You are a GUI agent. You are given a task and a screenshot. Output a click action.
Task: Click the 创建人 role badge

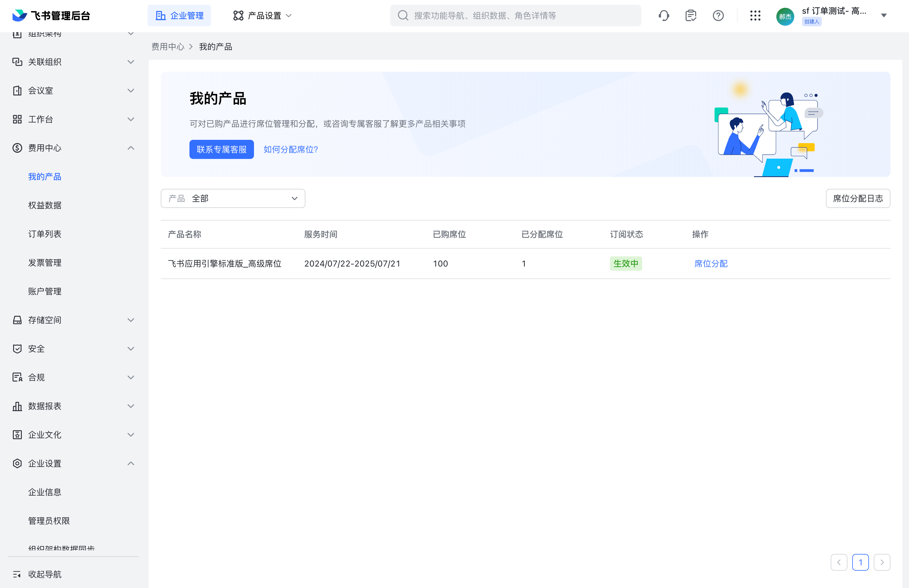pos(812,22)
